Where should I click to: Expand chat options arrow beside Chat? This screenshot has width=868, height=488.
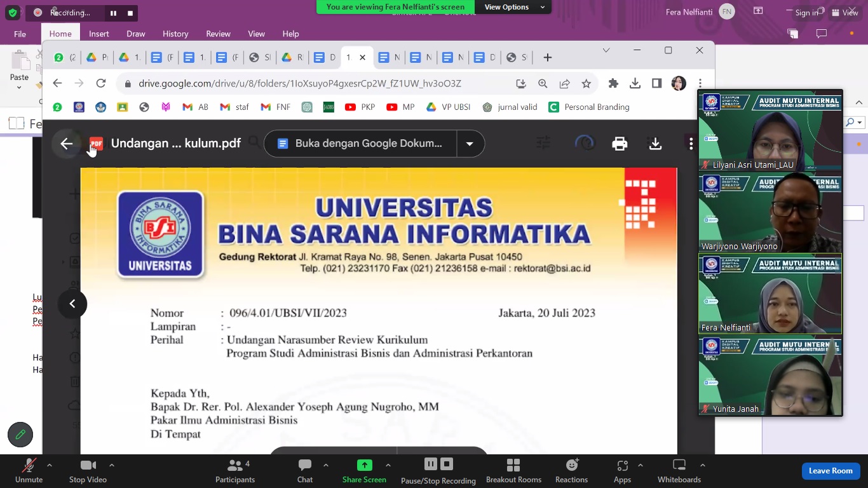pos(326,464)
